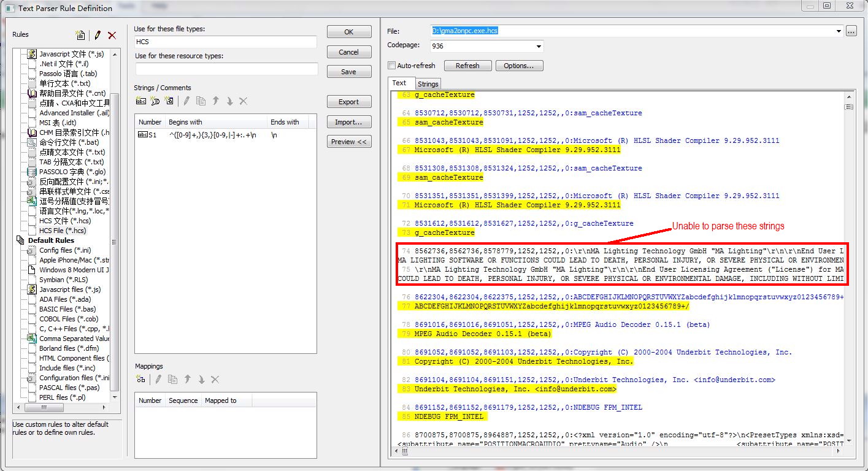Browse for file with the ... button
This screenshot has height=471, width=868.
pos(851,31)
